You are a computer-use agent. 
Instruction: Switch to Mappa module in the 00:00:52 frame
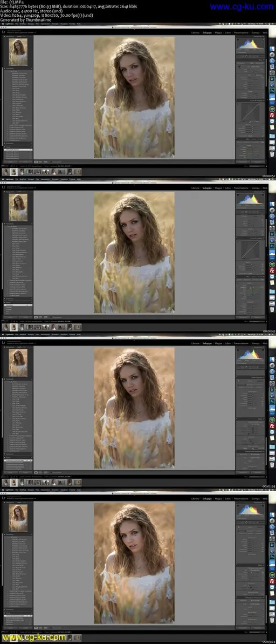[218, 32]
